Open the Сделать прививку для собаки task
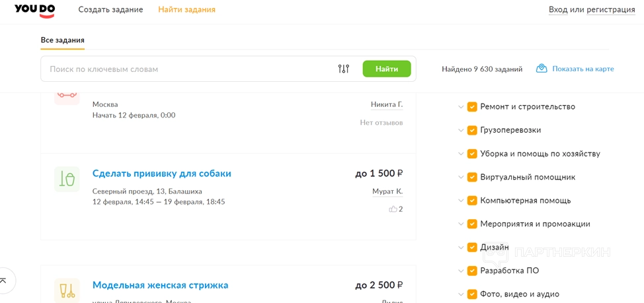Image resolution: width=644 pixels, height=303 pixels. (x=162, y=174)
